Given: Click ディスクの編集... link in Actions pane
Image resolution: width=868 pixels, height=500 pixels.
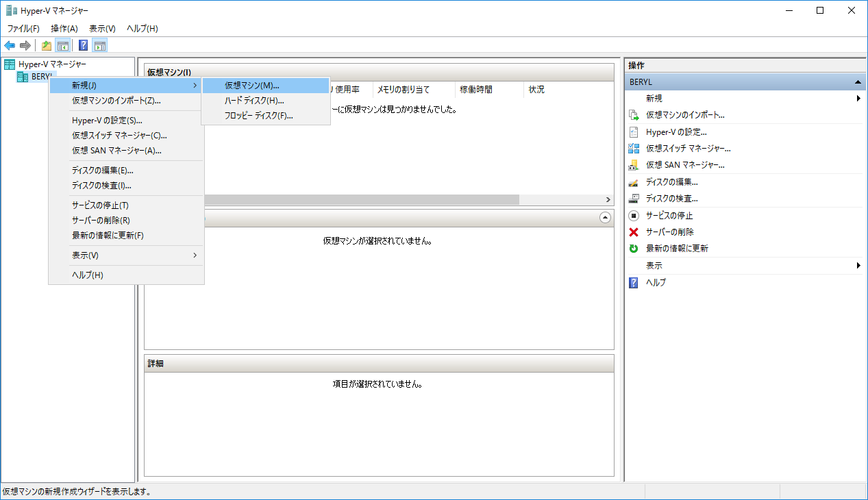Looking at the screenshot, I should pos(672,182).
